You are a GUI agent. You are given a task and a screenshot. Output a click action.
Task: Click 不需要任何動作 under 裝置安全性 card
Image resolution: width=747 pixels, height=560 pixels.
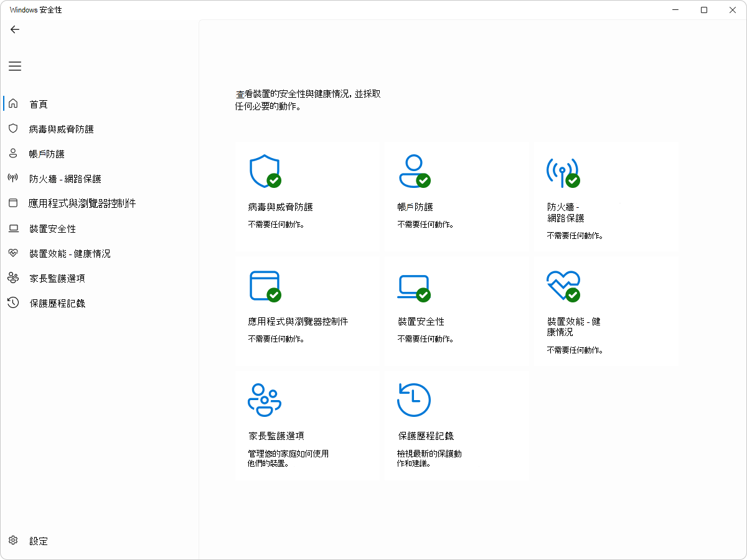[426, 339]
